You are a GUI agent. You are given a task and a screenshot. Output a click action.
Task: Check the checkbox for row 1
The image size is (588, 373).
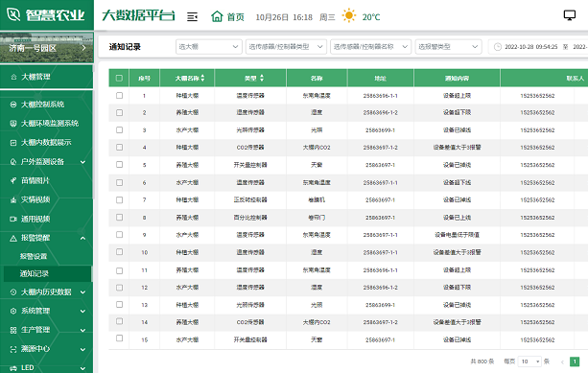pyautogui.click(x=119, y=96)
